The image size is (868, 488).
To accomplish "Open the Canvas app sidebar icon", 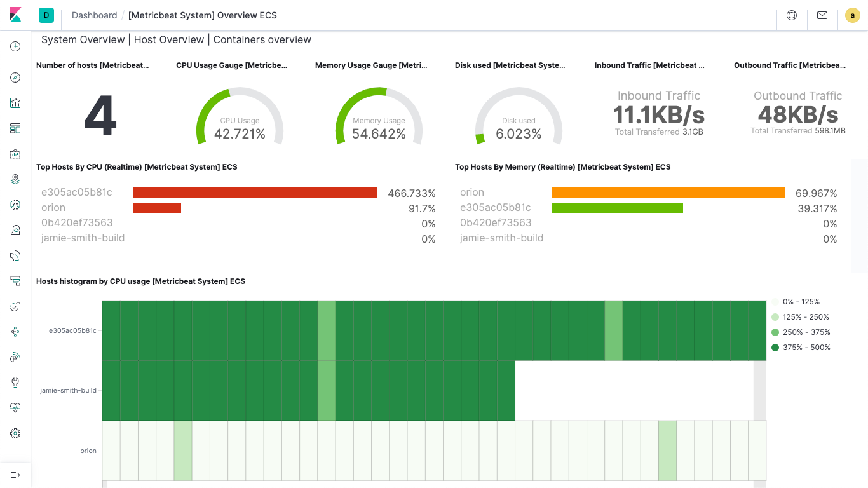I will pos(15,154).
